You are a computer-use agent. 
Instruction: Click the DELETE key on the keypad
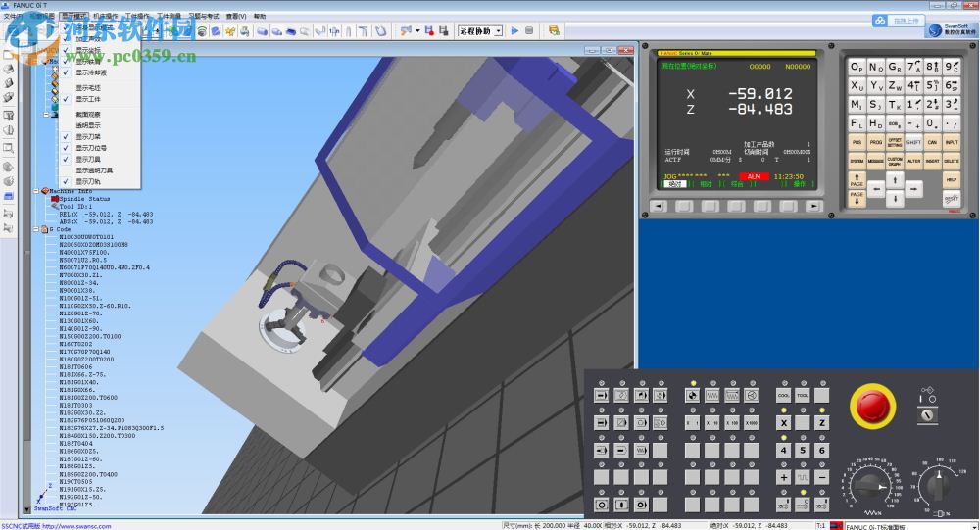coord(952,162)
